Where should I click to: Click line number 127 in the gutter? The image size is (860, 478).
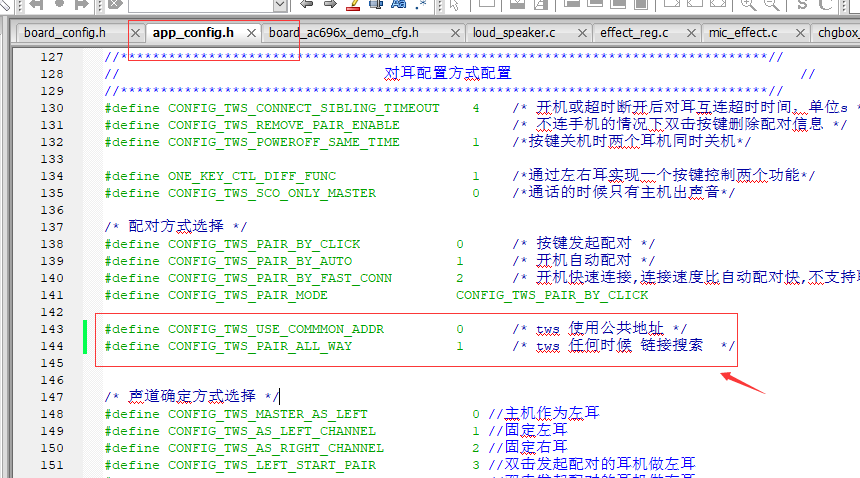52,57
